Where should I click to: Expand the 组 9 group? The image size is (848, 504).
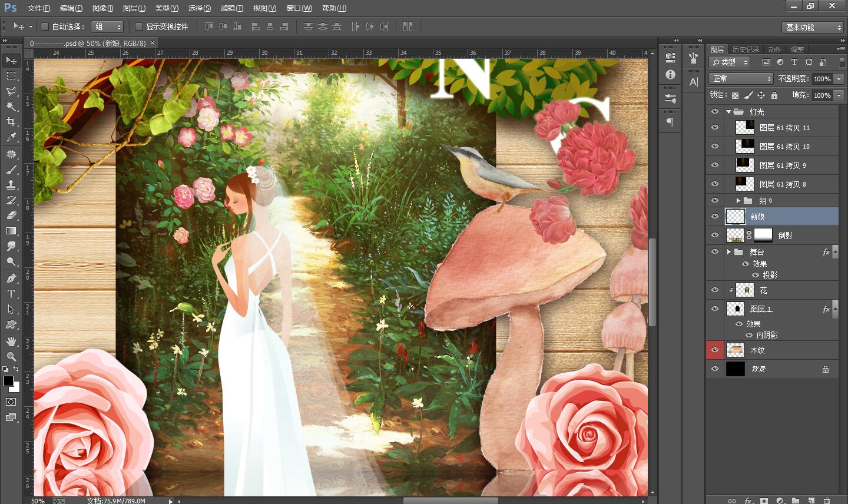(738, 201)
